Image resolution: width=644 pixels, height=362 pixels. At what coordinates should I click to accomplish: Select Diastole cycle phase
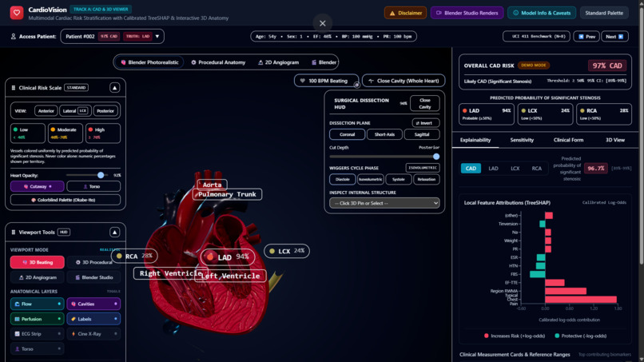tap(343, 179)
